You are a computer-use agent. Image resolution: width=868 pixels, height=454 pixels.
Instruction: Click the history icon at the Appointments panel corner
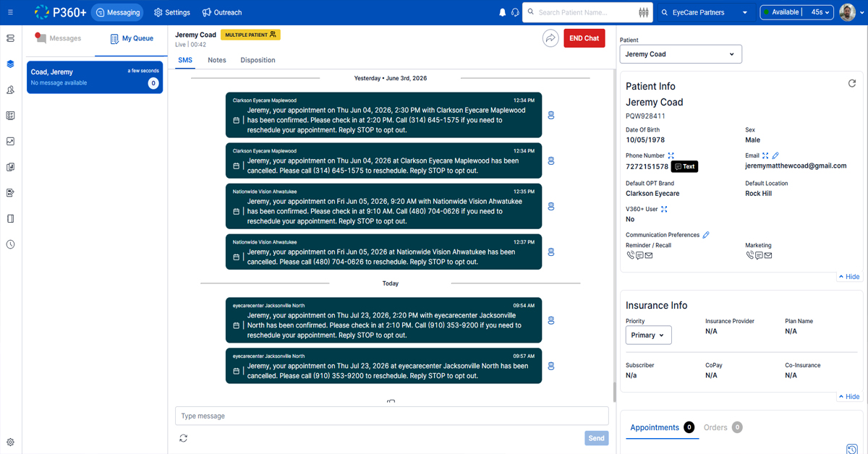(851, 449)
